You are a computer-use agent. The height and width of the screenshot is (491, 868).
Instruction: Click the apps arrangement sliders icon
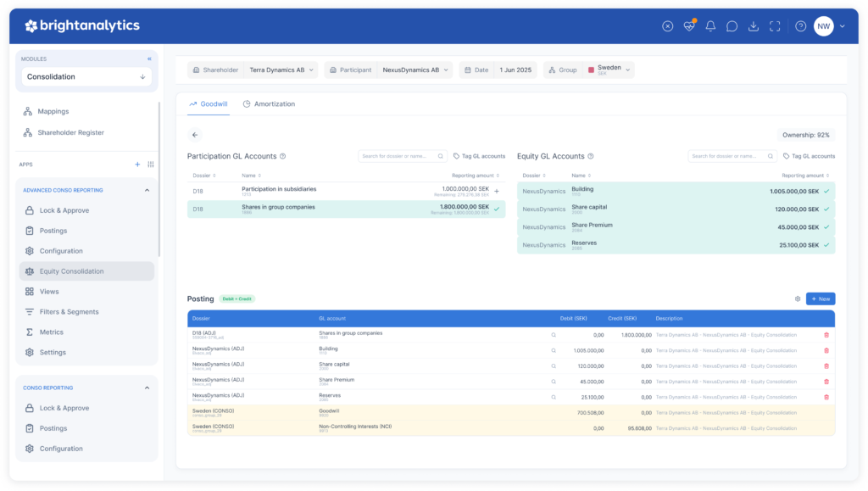point(151,165)
